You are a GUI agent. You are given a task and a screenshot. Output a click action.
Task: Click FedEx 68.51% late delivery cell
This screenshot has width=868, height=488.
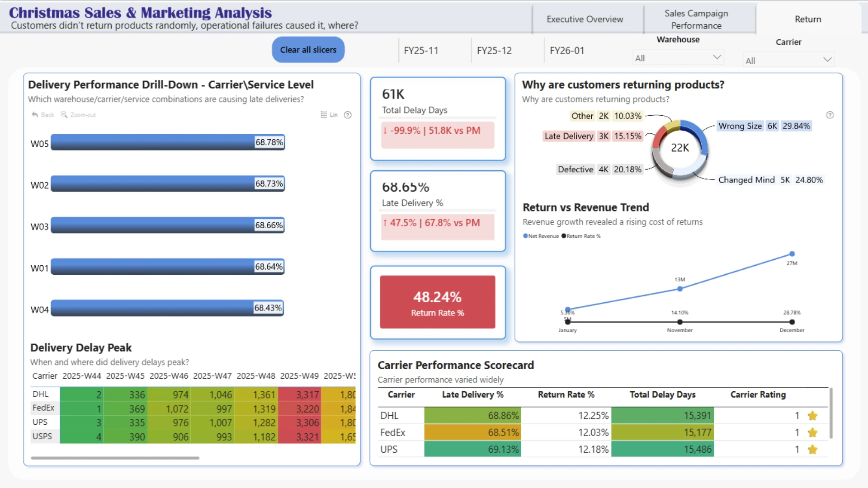tap(472, 432)
